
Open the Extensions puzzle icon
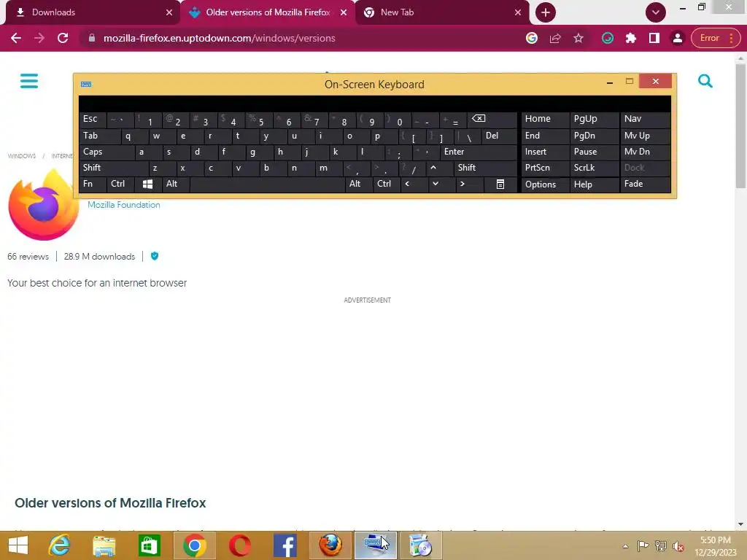point(631,38)
